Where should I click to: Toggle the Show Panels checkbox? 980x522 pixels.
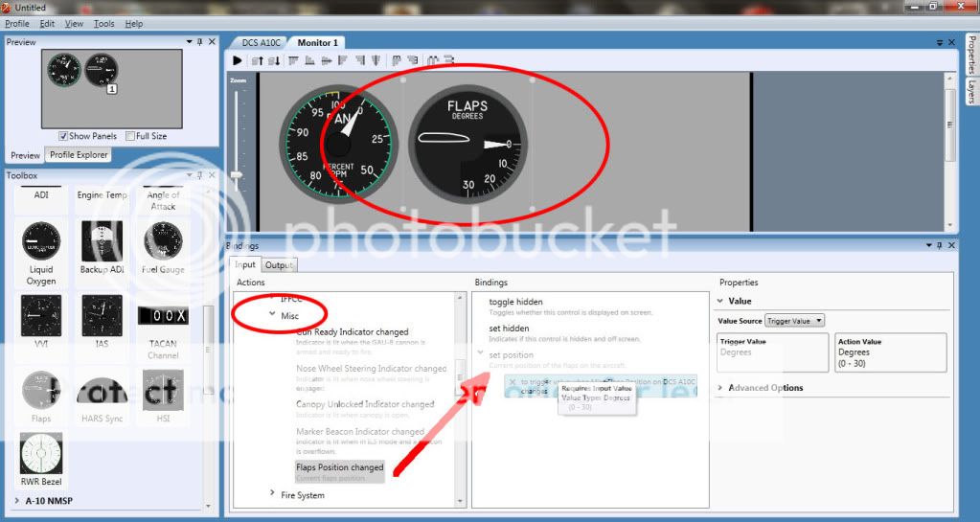tap(63, 136)
